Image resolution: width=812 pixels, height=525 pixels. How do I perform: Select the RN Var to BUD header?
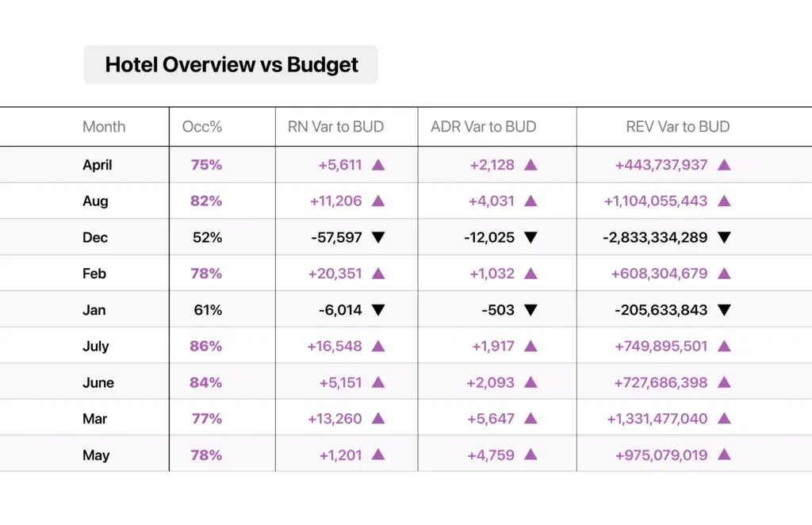coord(335,127)
